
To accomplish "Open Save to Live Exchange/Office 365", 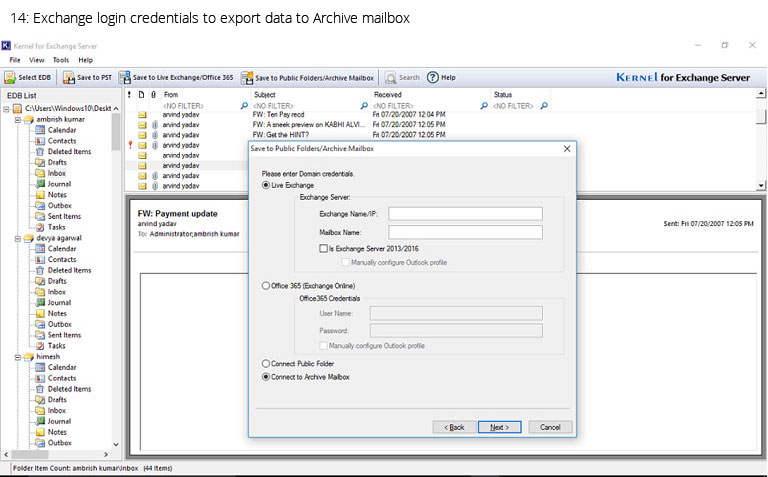I will tap(177, 77).
